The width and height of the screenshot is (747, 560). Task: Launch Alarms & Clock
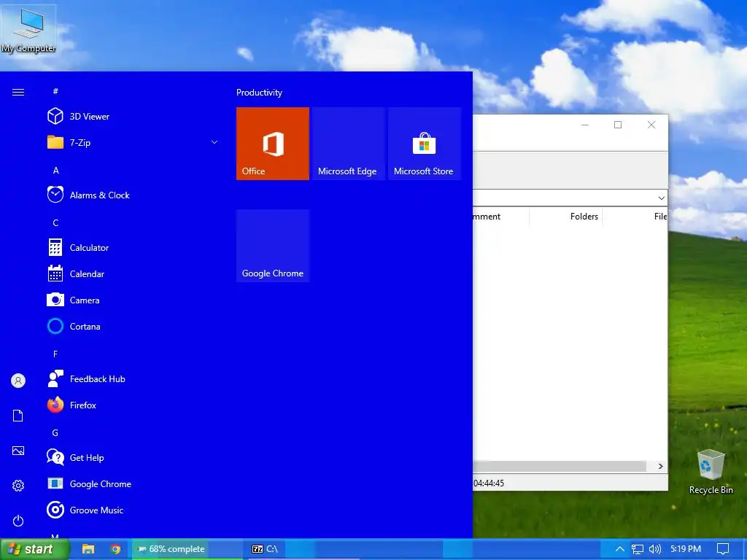coord(99,195)
